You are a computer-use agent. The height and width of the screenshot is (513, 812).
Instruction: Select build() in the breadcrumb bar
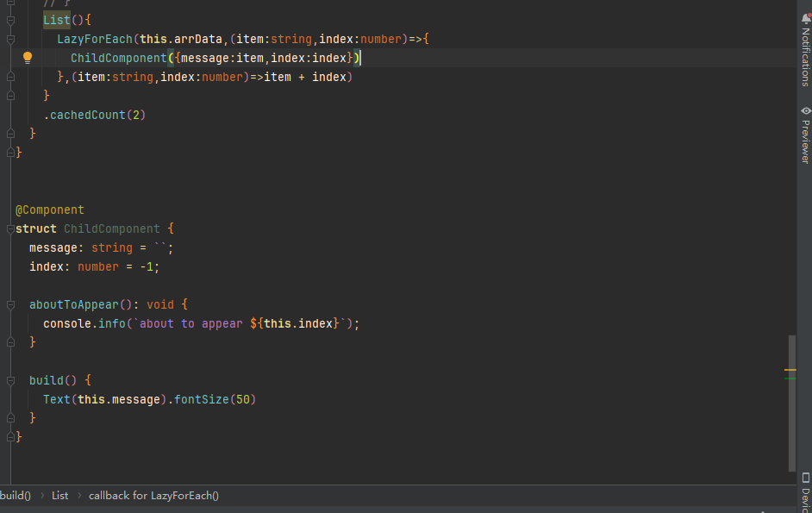tap(16, 496)
